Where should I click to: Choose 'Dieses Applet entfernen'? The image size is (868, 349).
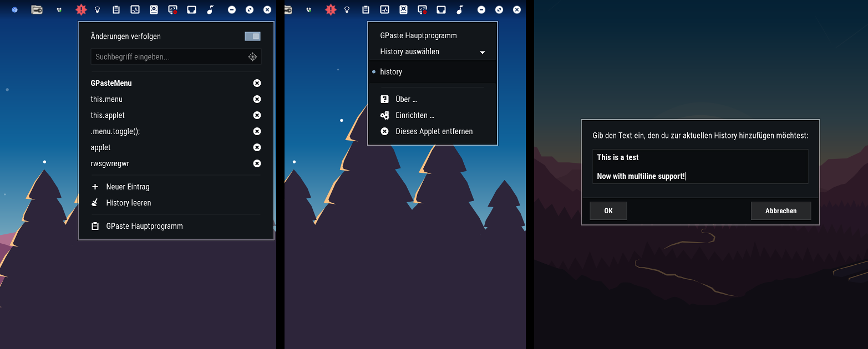433,131
